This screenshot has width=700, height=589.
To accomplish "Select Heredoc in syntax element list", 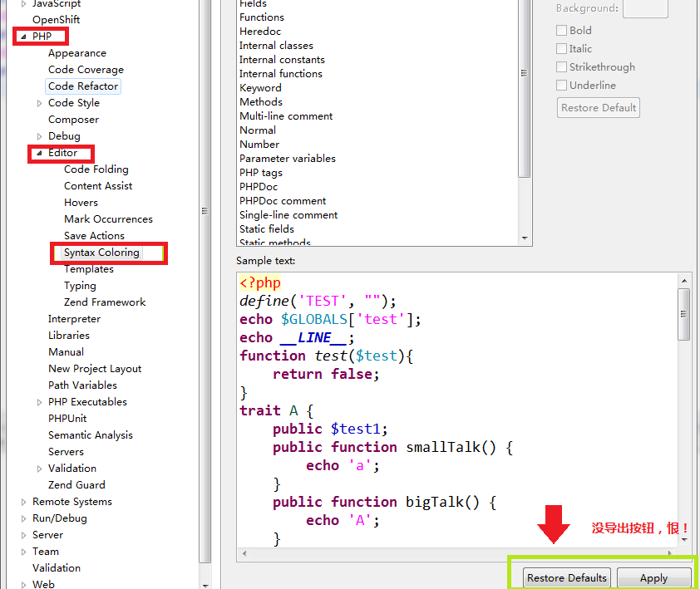I will coord(260,32).
